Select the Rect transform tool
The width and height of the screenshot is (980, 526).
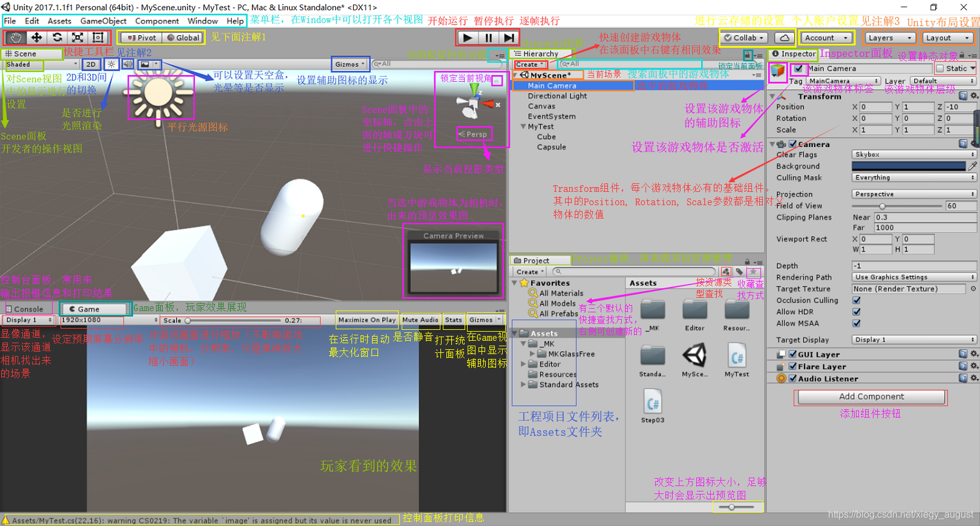pos(98,38)
